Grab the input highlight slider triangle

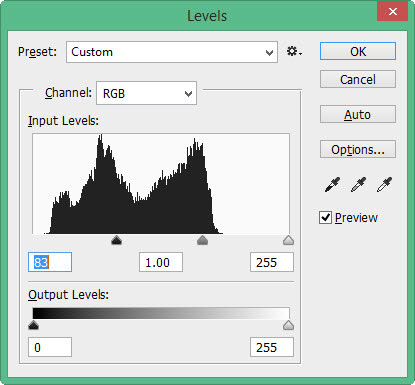(288, 240)
